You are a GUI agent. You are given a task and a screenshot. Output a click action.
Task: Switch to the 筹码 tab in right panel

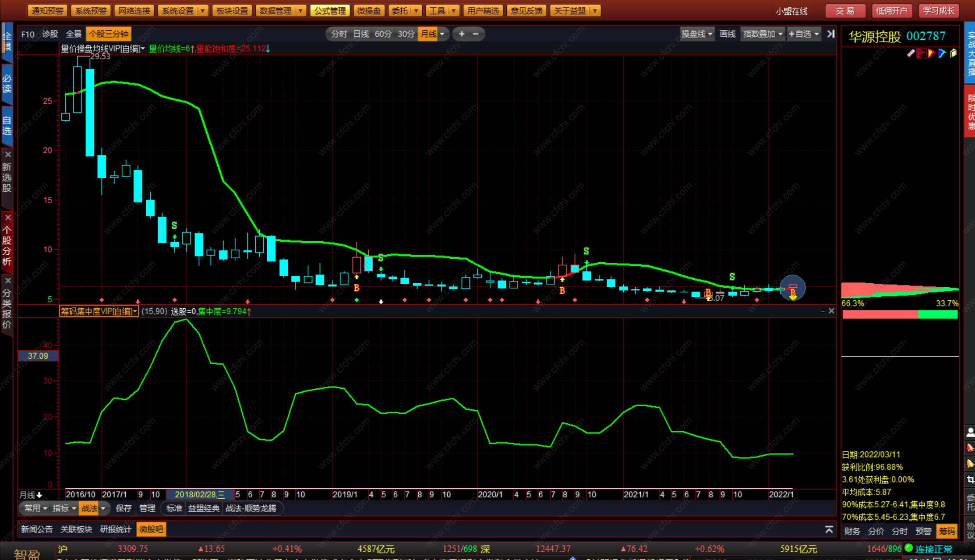[947, 531]
